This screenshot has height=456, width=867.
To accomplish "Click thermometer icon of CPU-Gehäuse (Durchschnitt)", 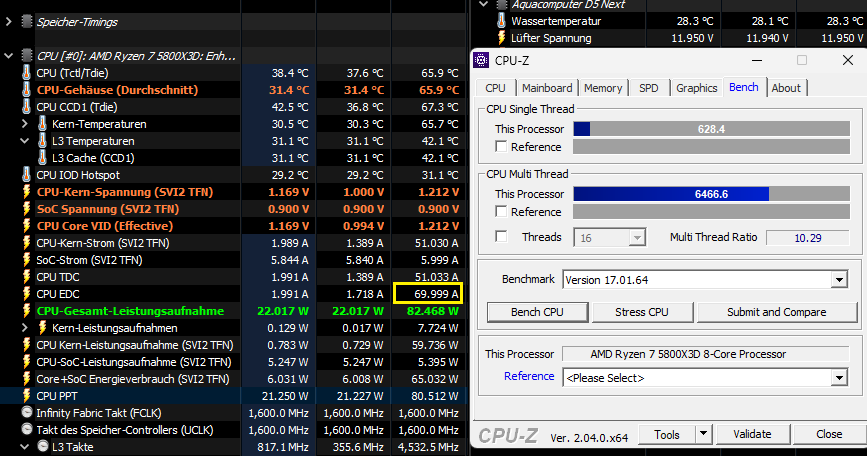I will pyautogui.click(x=26, y=90).
